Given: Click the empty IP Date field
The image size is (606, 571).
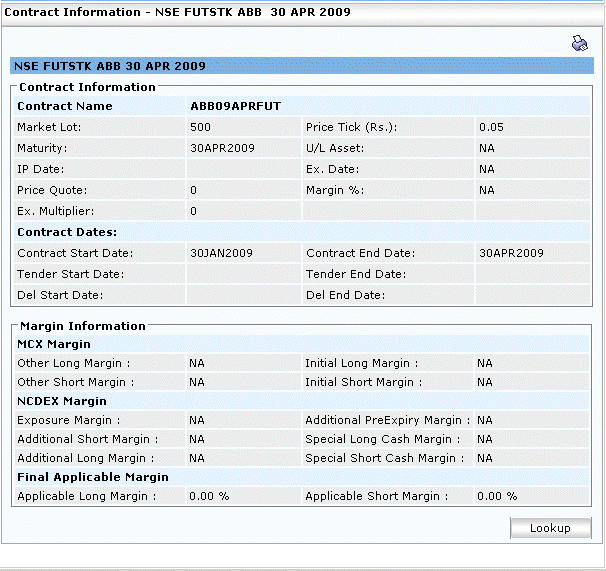Looking at the screenshot, I should tap(243, 169).
